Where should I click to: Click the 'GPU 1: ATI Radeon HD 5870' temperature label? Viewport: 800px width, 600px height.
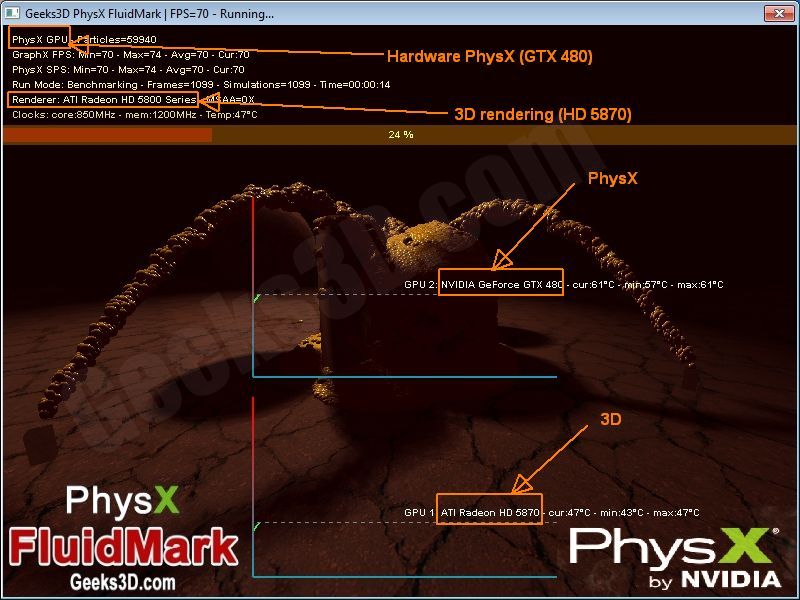[552, 512]
